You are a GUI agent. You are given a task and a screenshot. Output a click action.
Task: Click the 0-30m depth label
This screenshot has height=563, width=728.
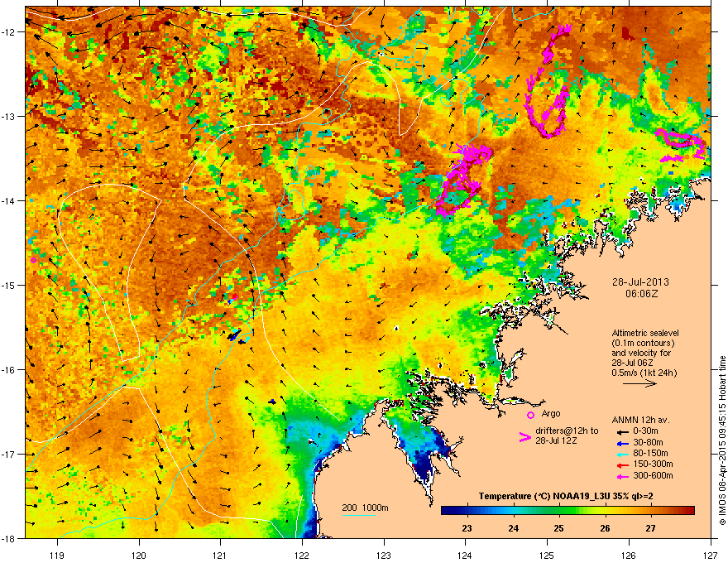click(646, 431)
